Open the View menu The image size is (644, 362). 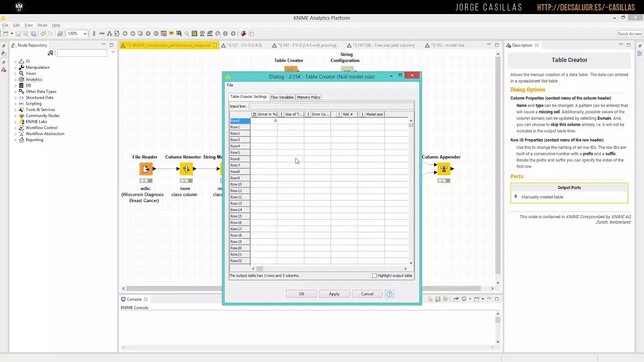[29, 25]
